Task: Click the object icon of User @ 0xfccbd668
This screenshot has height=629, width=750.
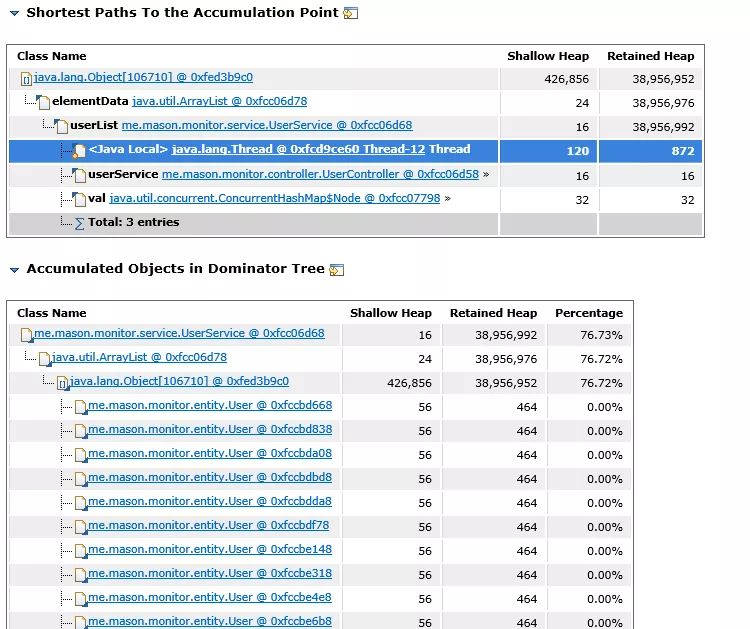Action: click(x=79, y=406)
